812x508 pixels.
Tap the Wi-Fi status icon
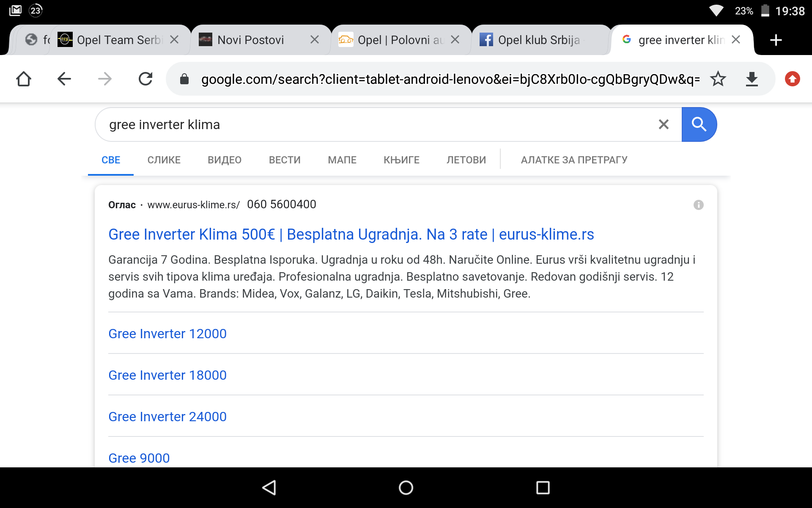pos(716,11)
